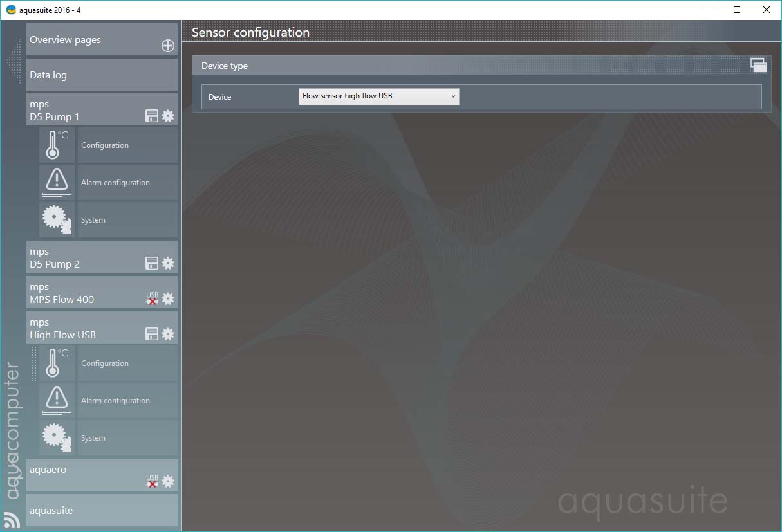The height and width of the screenshot is (532, 782).
Task: Open System under High Flow USB
Action: 127,438
